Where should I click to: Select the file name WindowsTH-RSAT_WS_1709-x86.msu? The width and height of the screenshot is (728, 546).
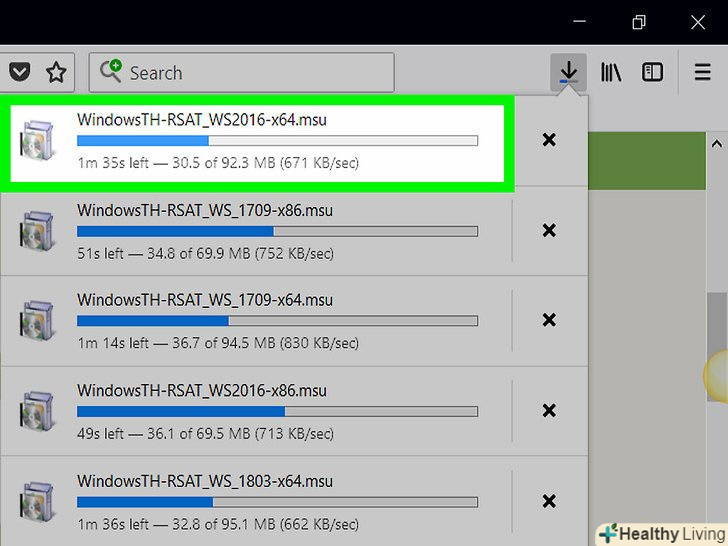pyautogui.click(x=205, y=210)
